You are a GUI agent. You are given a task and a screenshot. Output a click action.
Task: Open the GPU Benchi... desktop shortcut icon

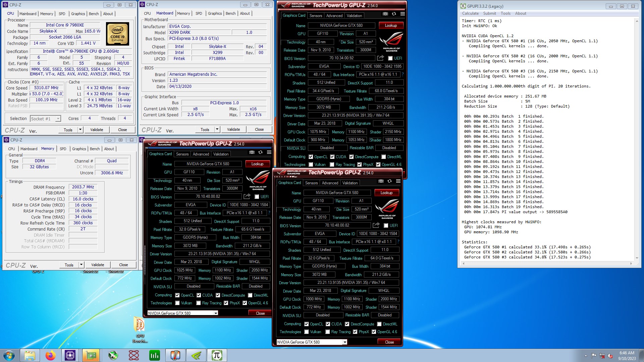tap(140, 329)
